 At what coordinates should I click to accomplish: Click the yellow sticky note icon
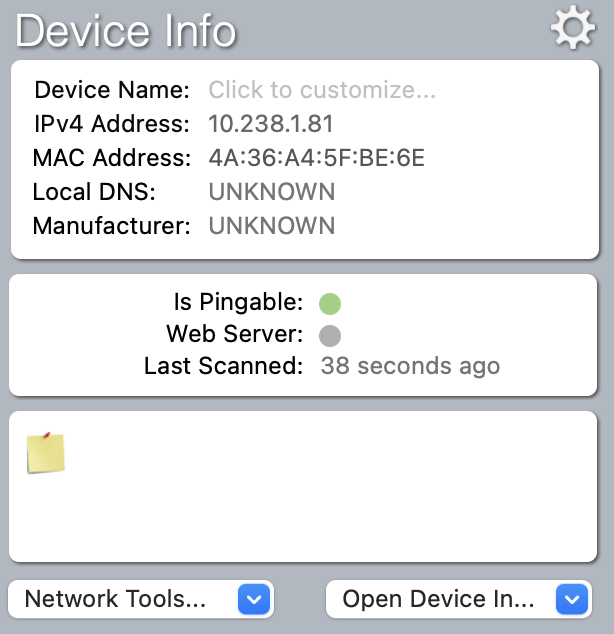[46, 453]
